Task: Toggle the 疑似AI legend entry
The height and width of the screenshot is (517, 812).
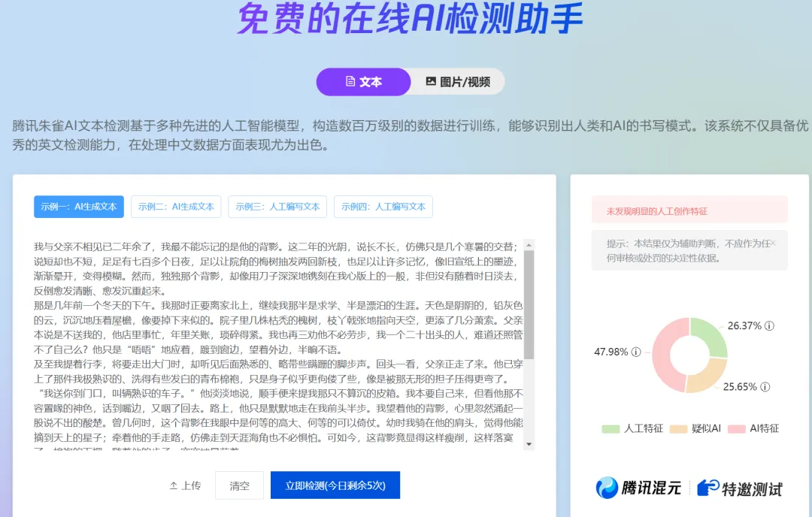Action: point(707,428)
